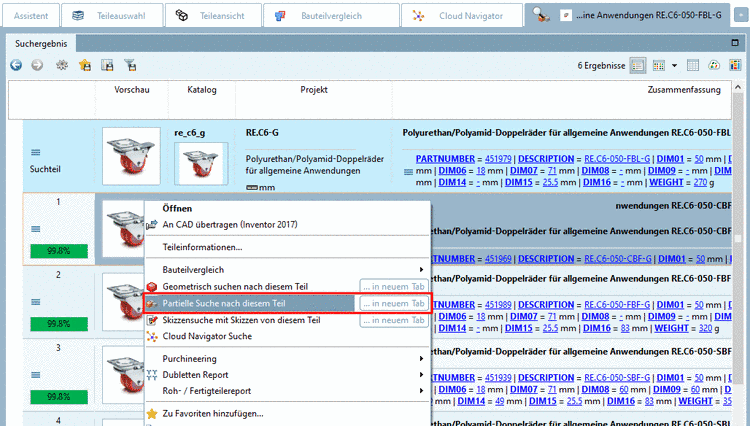The image size is (750, 426).
Task: Click the 99.8% bar of result 2
Action: click(x=59, y=324)
